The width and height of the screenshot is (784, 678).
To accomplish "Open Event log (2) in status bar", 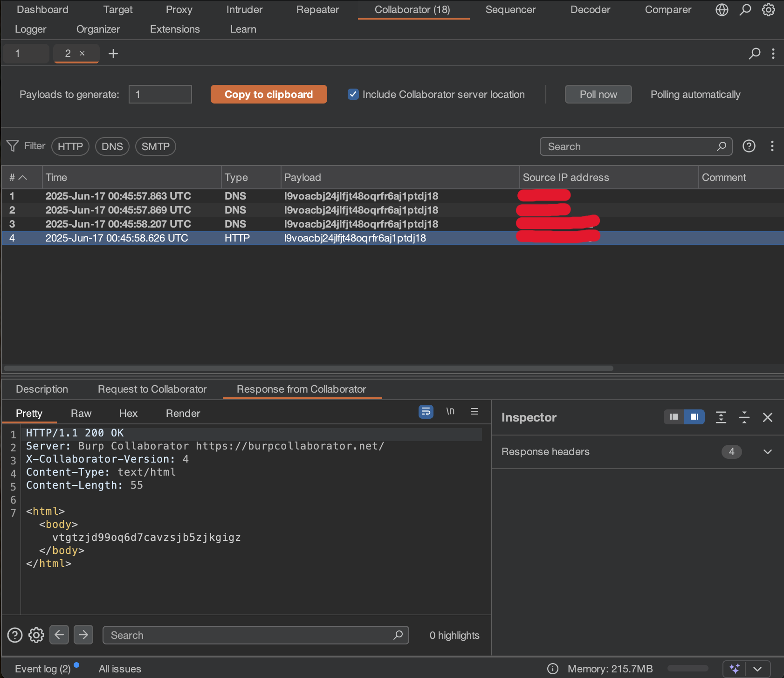I will click(43, 669).
